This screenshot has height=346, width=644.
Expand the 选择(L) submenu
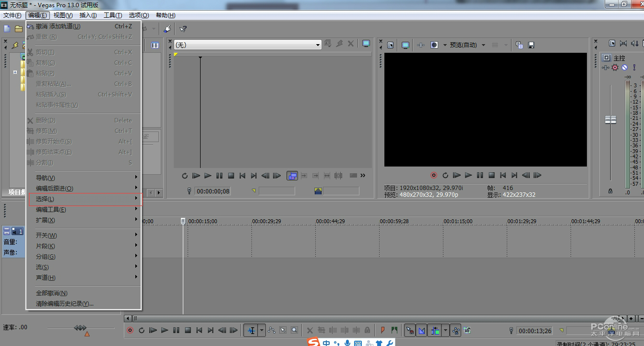click(84, 199)
